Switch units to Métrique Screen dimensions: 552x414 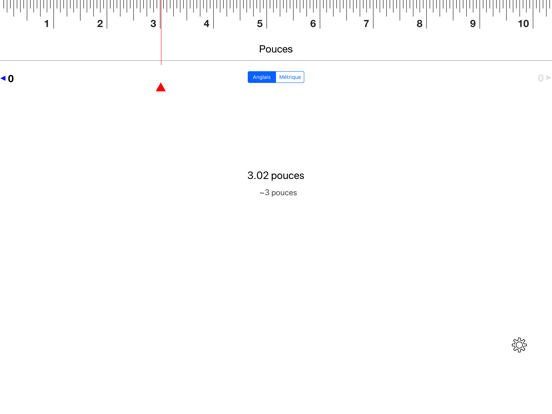point(290,77)
